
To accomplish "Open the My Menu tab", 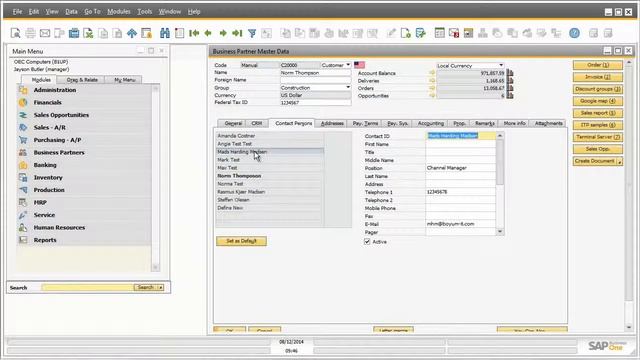I will pyautogui.click(x=124, y=80).
